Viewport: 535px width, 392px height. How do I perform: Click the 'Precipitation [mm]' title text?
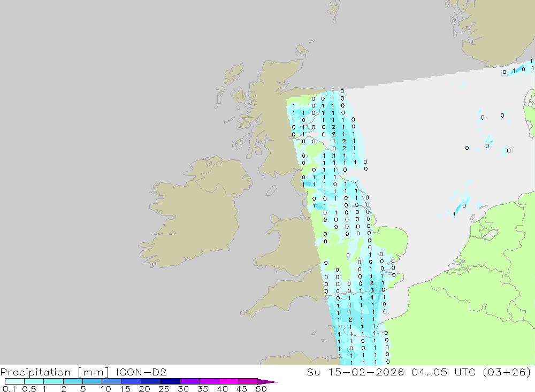pyautogui.click(x=55, y=372)
